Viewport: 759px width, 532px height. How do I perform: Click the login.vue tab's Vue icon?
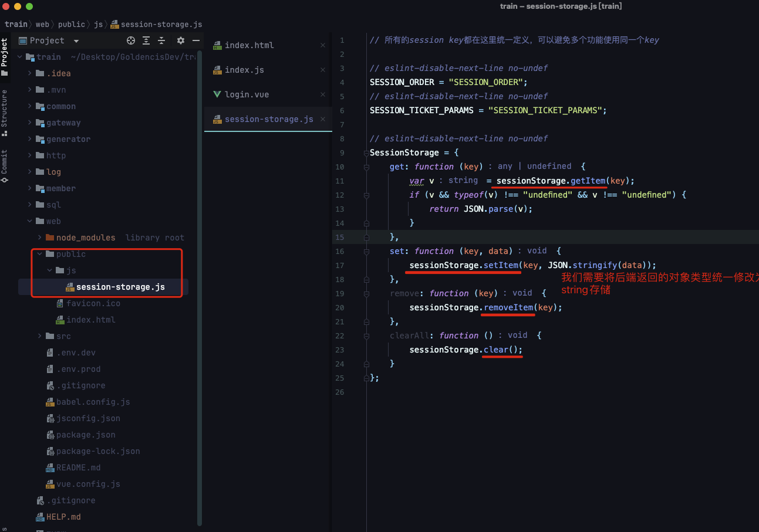tap(217, 94)
